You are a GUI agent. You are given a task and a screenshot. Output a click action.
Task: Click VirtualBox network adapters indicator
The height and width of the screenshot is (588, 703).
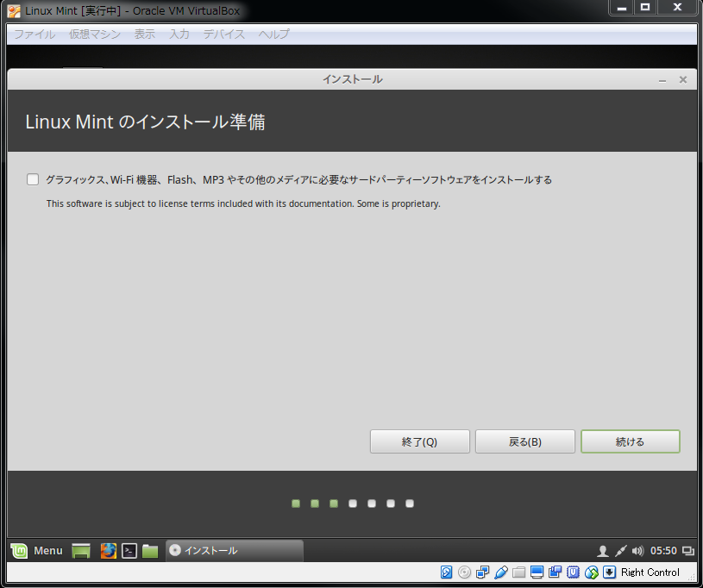(x=483, y=572)
